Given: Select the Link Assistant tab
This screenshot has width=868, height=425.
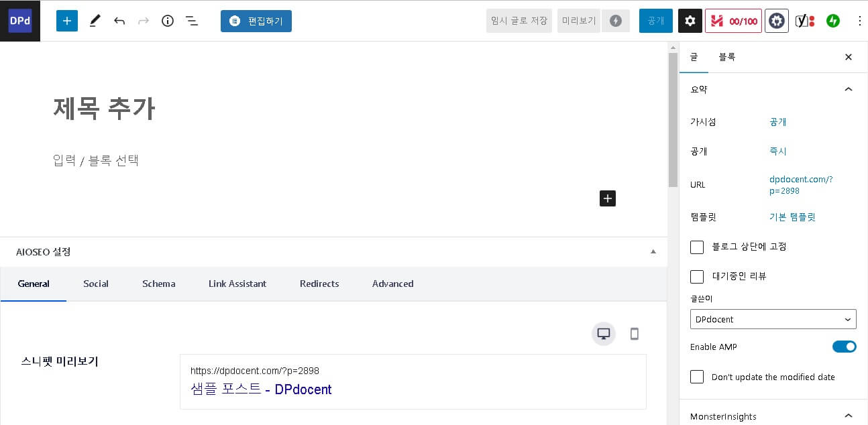Looking at the screenshot, I should click(x=237, y=284).
